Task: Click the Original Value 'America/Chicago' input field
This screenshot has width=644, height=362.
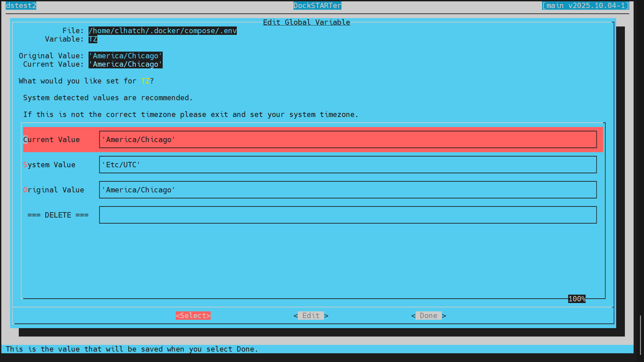Action: pos(347,190)
